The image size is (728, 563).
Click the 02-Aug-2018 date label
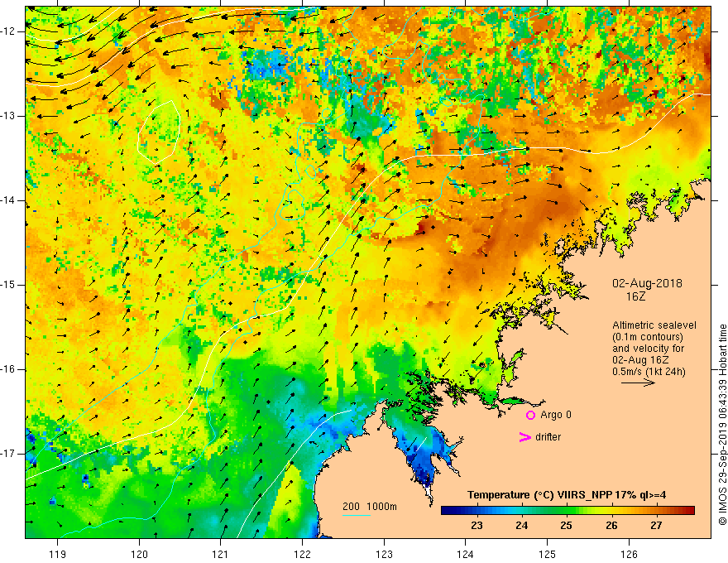(645, 282)
